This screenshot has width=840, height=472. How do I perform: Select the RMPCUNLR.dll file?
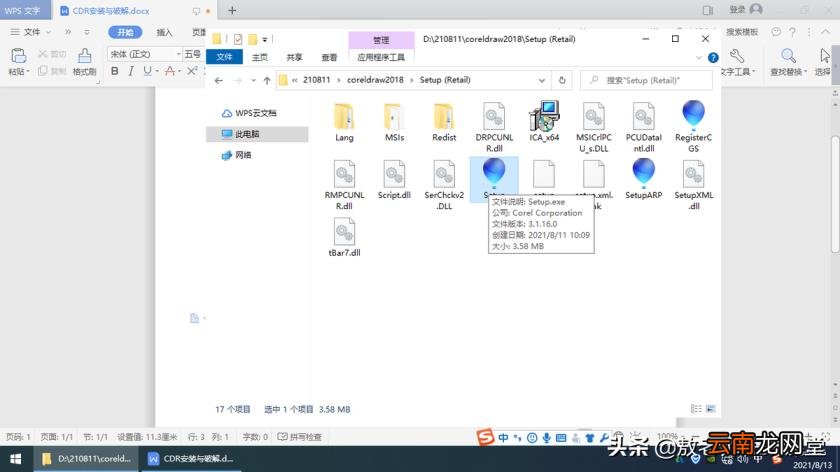344,185
